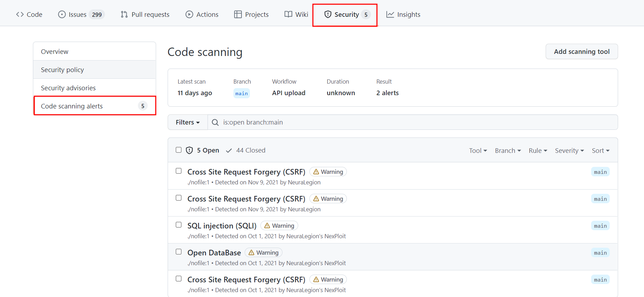Screen dimensions: 644x297
Task: Click the 11 days ago latest scan text
Action: 195,93
